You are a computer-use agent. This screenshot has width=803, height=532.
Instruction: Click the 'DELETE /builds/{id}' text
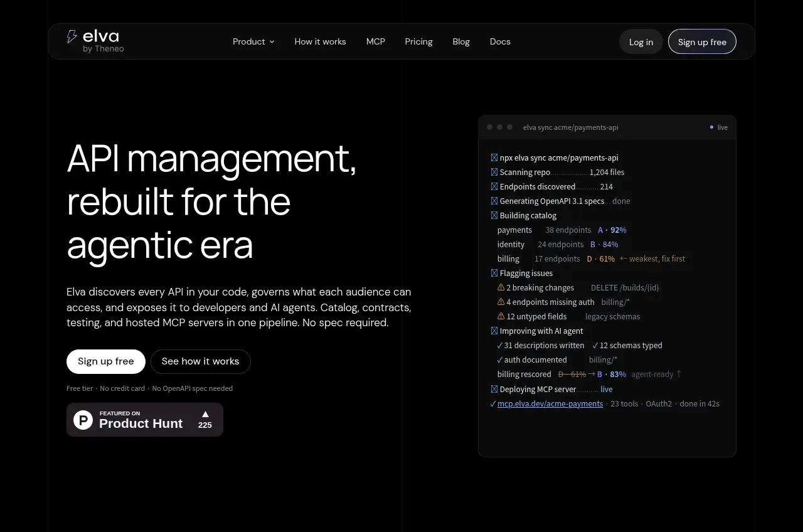(x=625, y=288)
